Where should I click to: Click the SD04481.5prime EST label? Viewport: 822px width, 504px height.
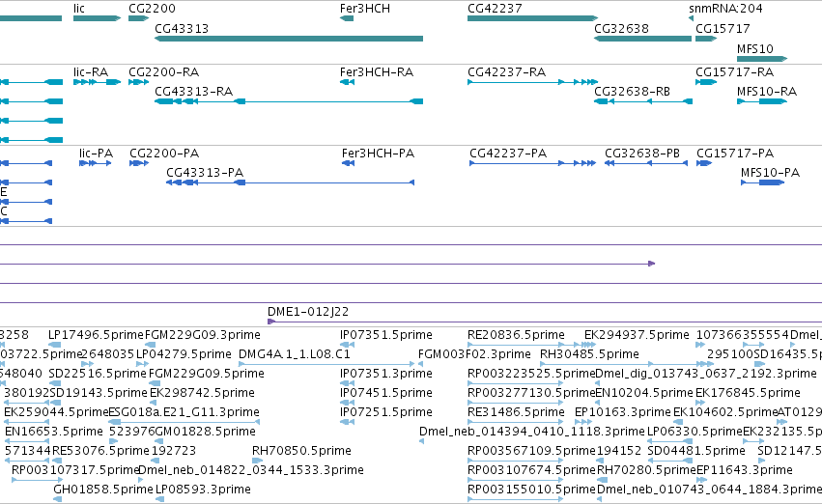click(696, 451)
